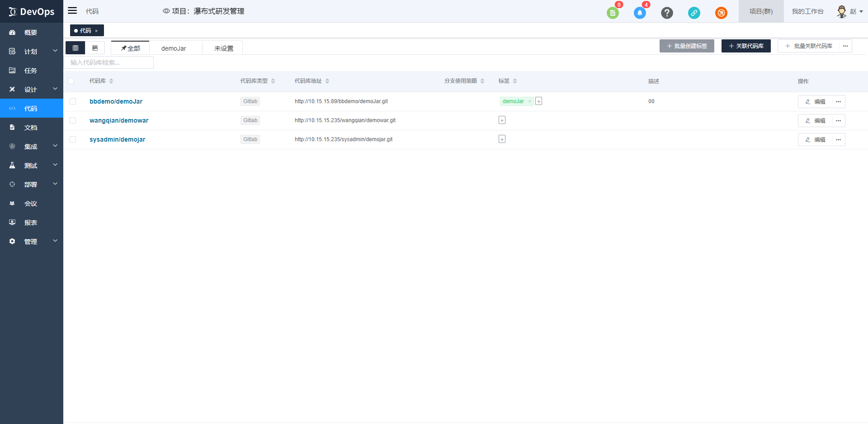Image resolution: width=868 pixels, height=424 pixels.
Task: Click the 关联代码库 button
Action: pyautogui.click(x=746, y=46)
